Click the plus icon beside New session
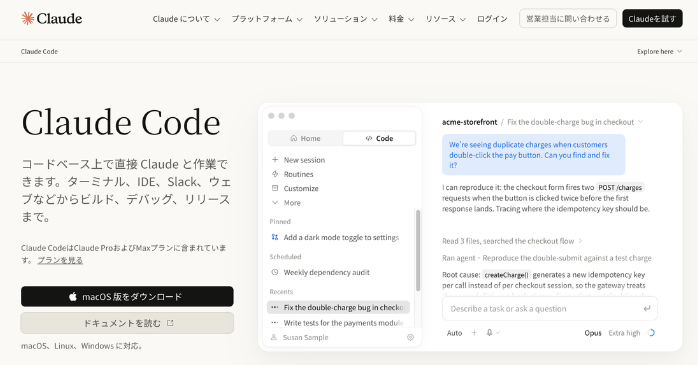The image size is (698, 365). [x=275, y=159]
